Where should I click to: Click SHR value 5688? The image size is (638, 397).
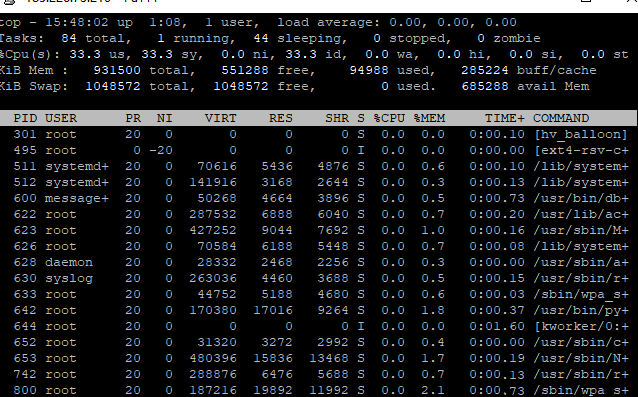pos(333,375)
